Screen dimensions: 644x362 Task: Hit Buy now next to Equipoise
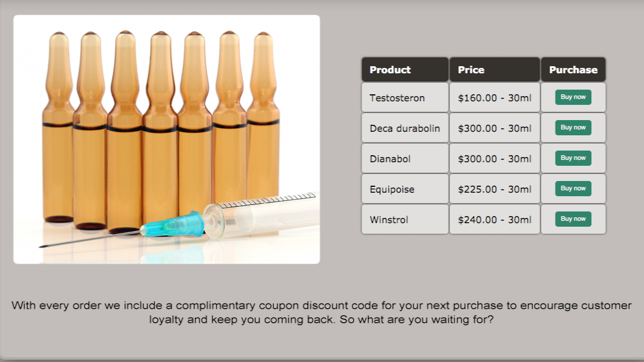tap(573, 189)
